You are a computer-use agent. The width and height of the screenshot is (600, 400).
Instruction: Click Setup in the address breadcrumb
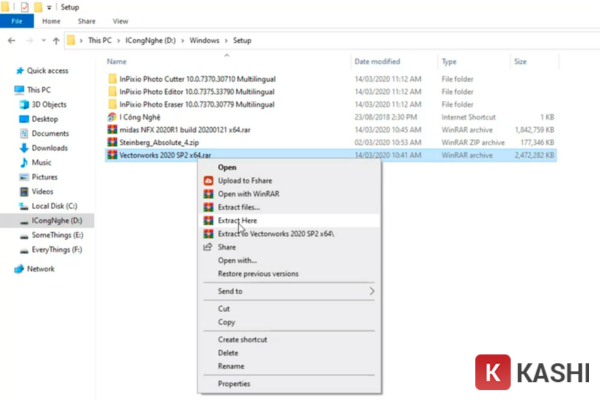point(242,40)
